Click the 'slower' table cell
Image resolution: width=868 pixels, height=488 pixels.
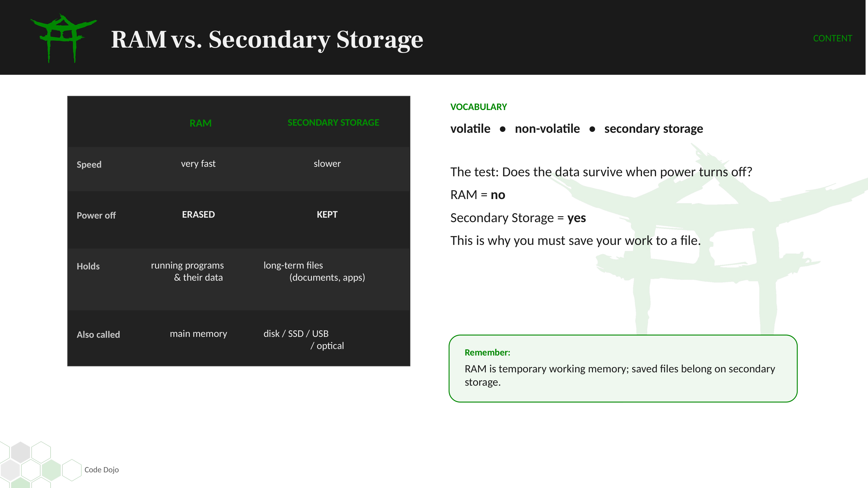pyautogui.click(x=327, y=164)
